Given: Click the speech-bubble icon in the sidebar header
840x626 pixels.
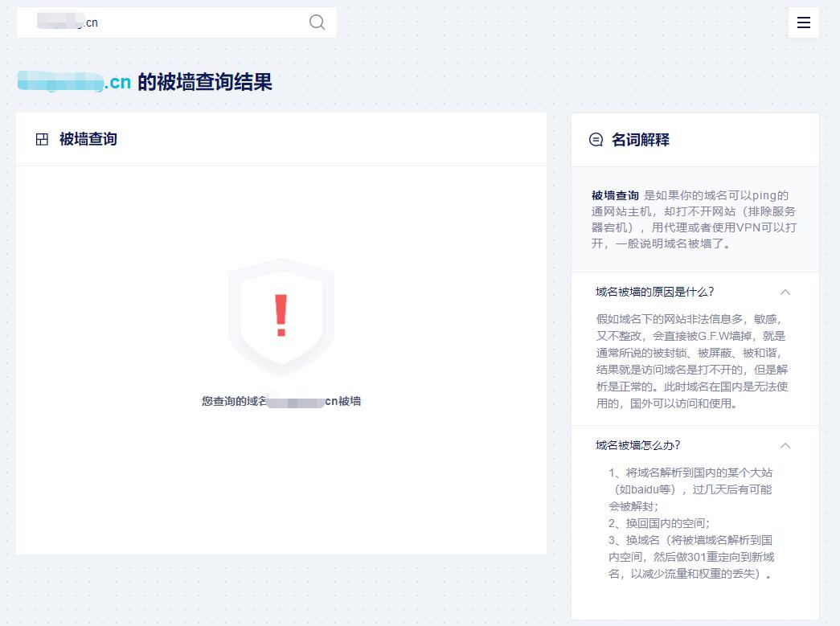Looking at the screenshot, I should pos(595,139).
